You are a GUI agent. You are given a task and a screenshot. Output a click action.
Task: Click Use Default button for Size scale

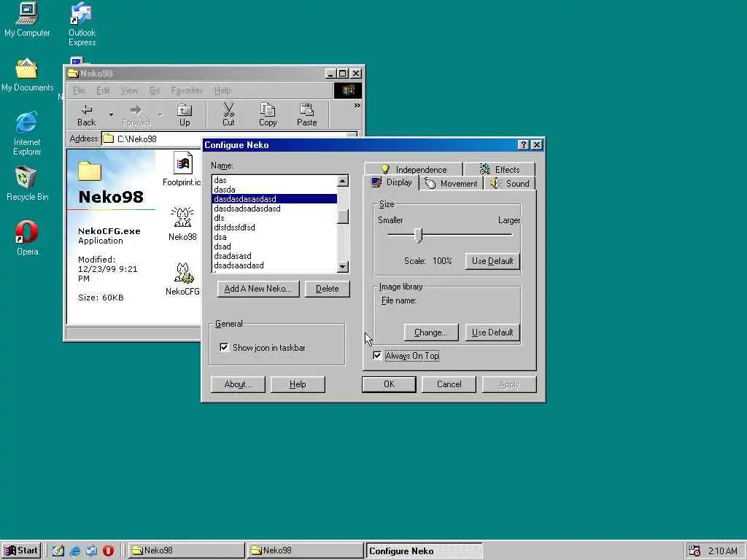[492, 261]
